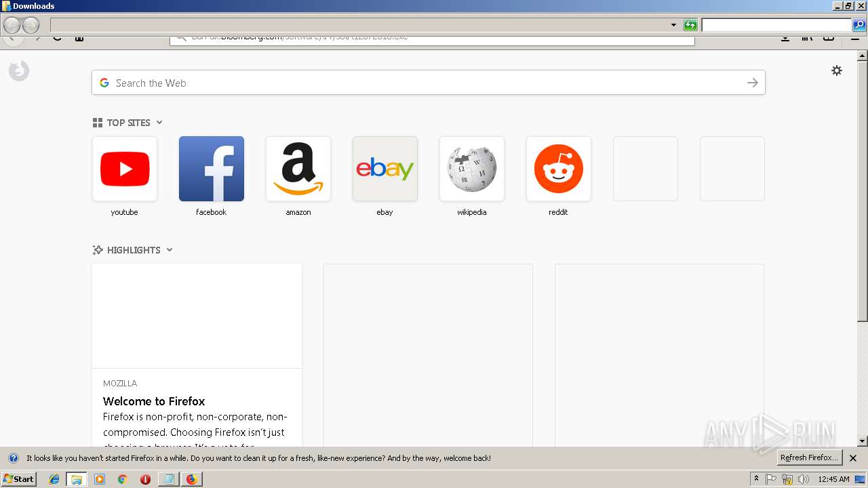Launch the media player taskbar icon
The width and height of the screenshot is (868, 488).
pos(100,479)
